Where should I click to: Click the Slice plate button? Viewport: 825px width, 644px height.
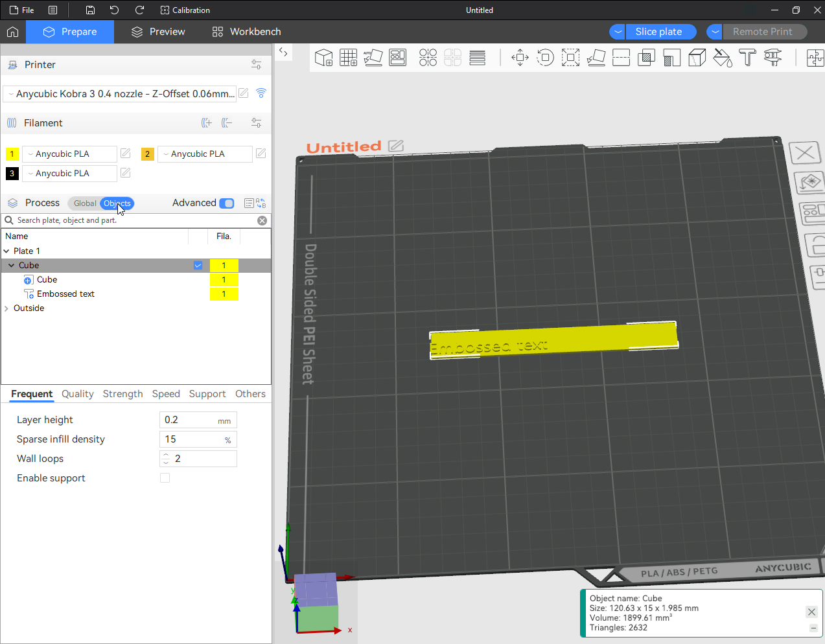(658, 32)
